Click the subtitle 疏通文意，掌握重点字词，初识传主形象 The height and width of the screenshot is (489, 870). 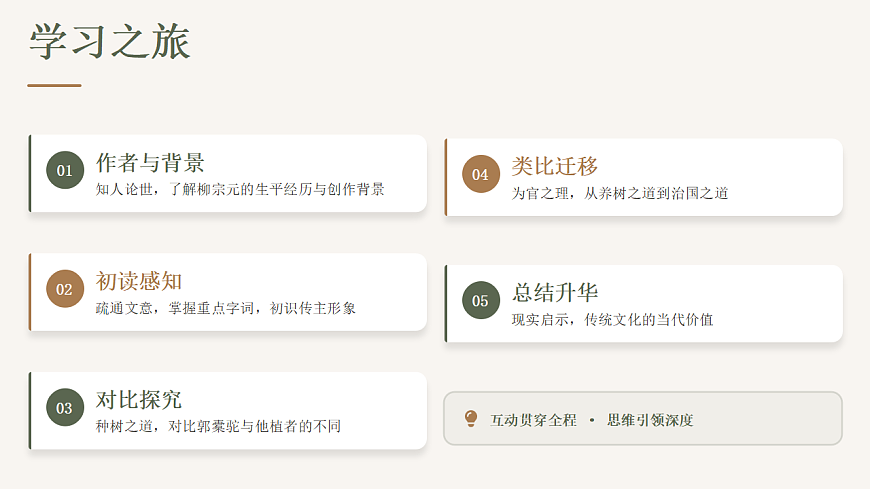click(x=226, y=308)
